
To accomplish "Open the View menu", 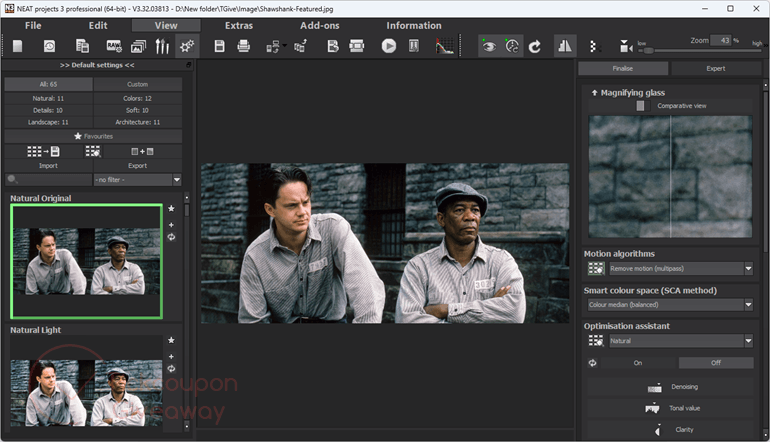I will point(166,26).
